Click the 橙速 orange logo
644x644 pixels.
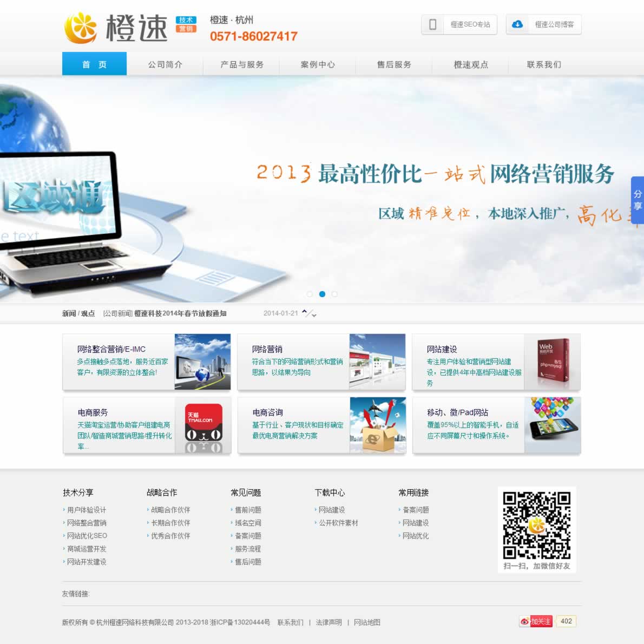point(116,28)
